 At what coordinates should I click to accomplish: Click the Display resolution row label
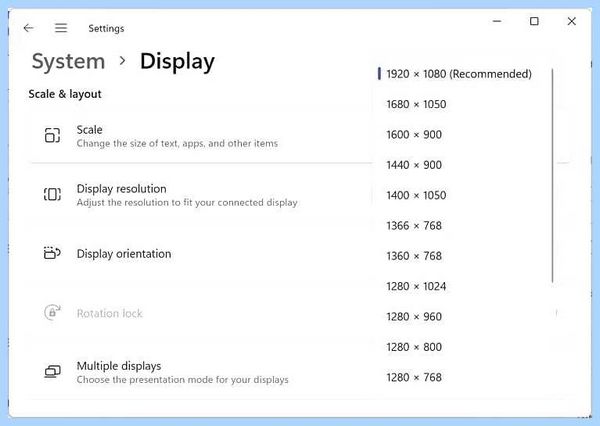click(121, 189)
